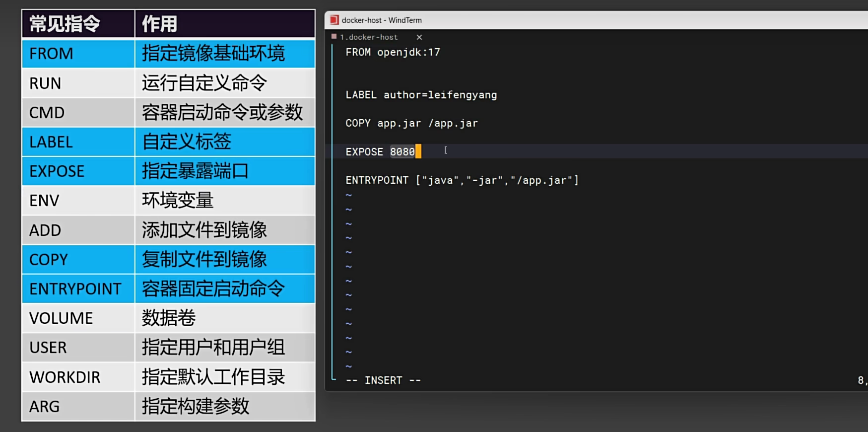Click the RUN cell in the instruction table
The width and height of the screenshot is (868, 432).
click(x=78, y=83)
